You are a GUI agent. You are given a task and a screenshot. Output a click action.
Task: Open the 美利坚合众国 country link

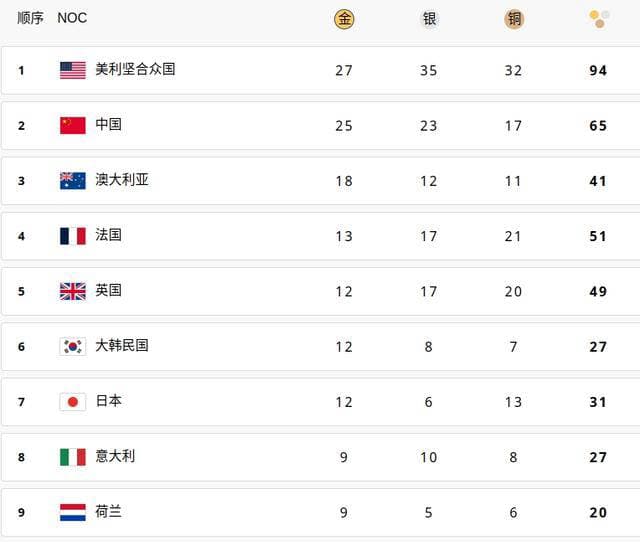click(135, 69)
